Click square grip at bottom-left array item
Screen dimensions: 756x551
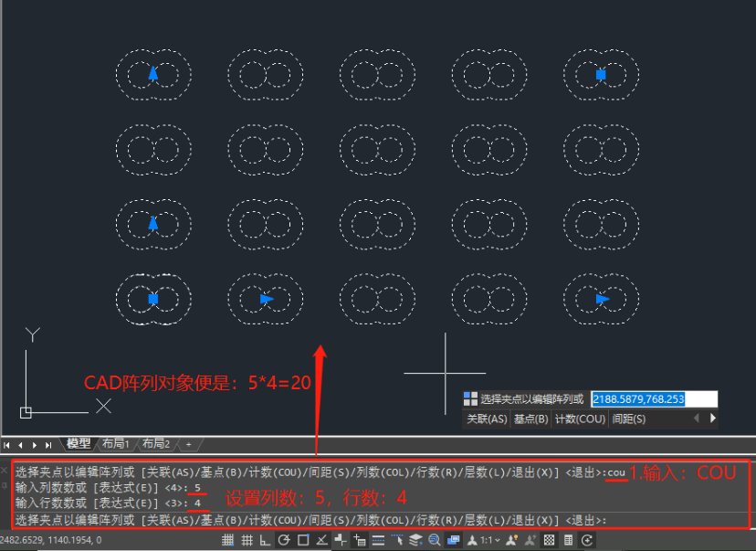click(153, 299)
